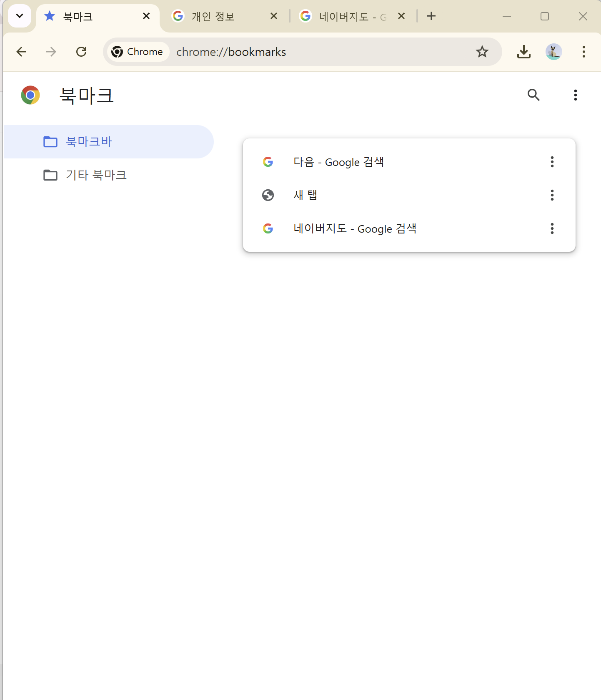The width and height of the screenshot is (601, 700).
Task: Click the folder icon next to 북마크바
Action: [50, 142]
